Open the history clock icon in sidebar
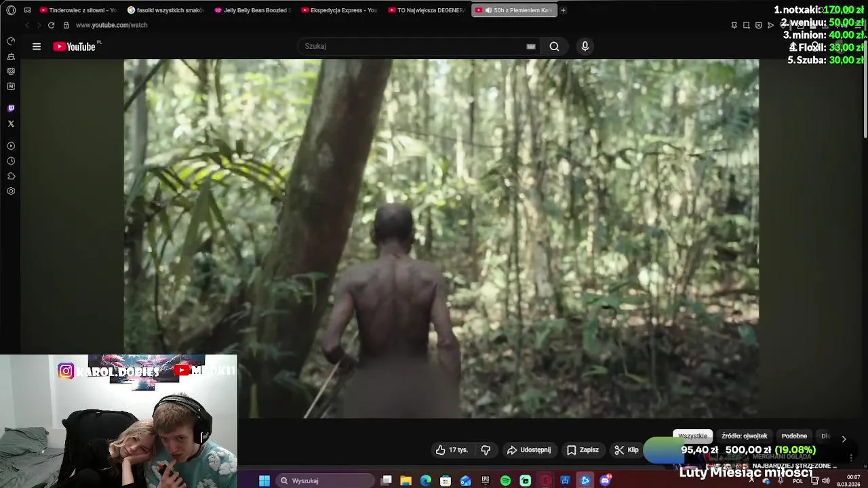This screenshot has width=868, height=488. click(11, 161)
